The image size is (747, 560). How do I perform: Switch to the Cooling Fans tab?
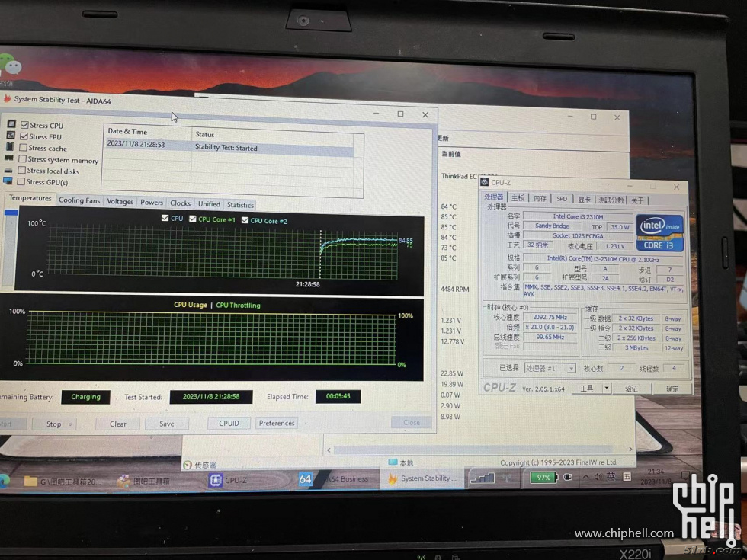[x=79, y=200]
